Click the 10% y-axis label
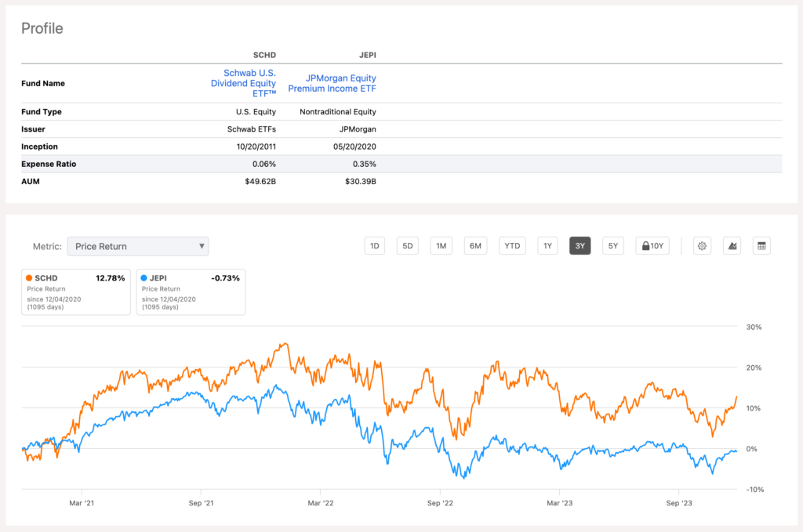 [754, 409]
